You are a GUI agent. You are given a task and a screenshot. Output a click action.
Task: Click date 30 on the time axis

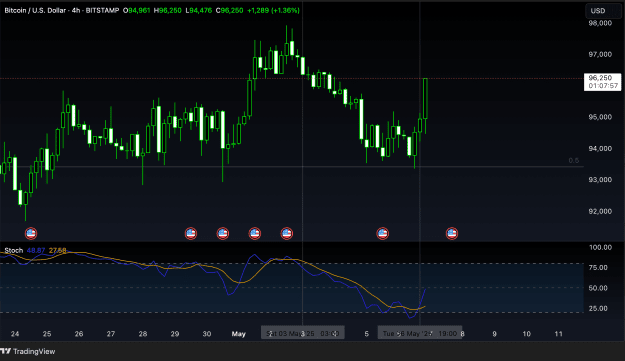tap(206, 334)
